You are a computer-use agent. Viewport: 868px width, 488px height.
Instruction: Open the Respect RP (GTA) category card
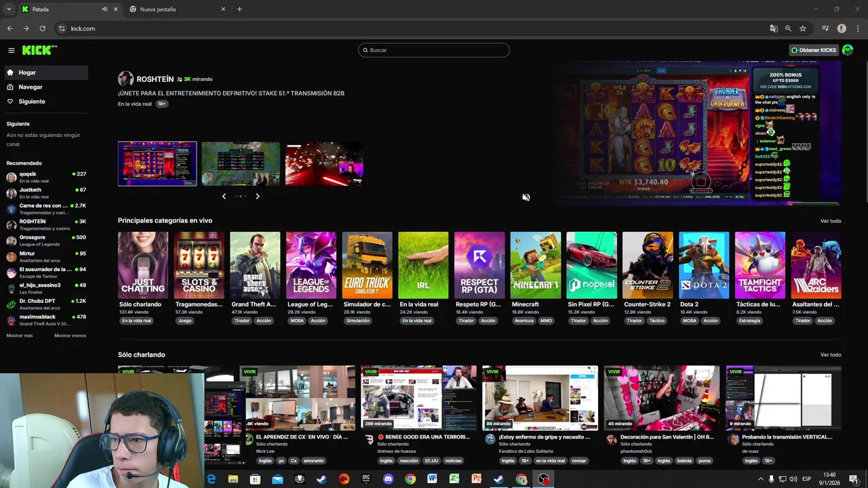(479, 265)
